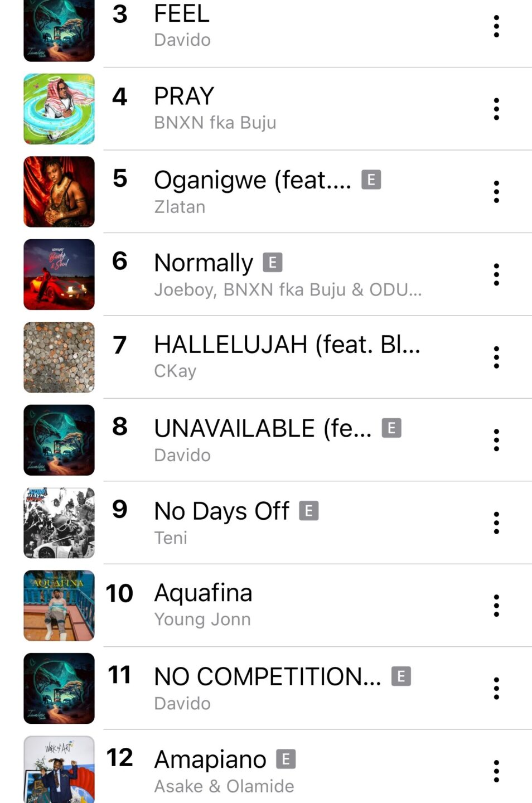The width and height of the screenshot is (532, 803).
Task: Select the Amapiano song title
Action: point(210,760)
